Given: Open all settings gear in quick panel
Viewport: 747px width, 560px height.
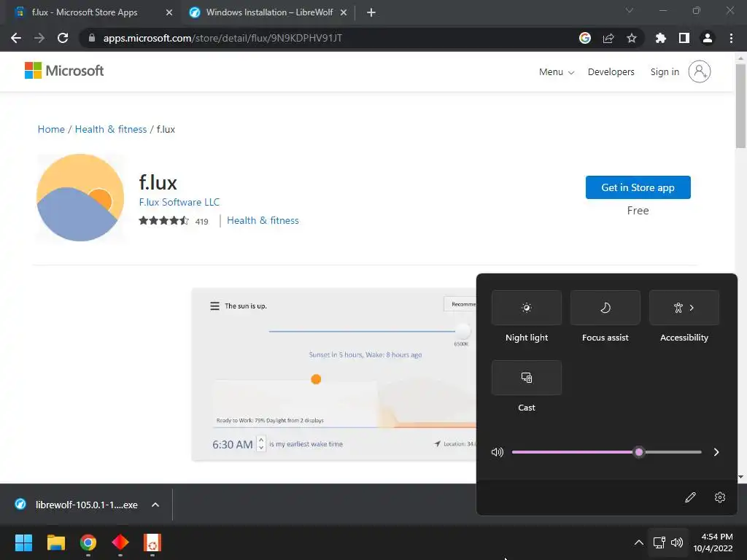Looking at the screenshot, I should [x=720, y=497].
